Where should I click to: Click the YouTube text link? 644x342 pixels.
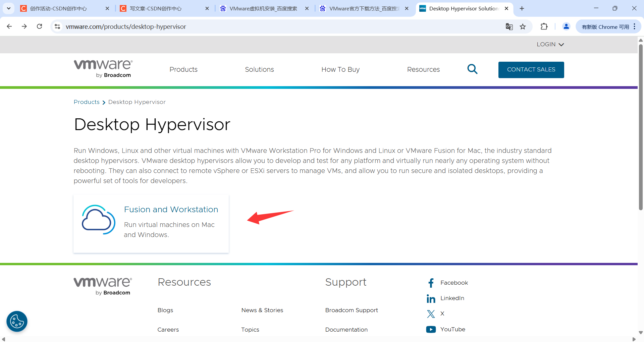click(453, 330)
